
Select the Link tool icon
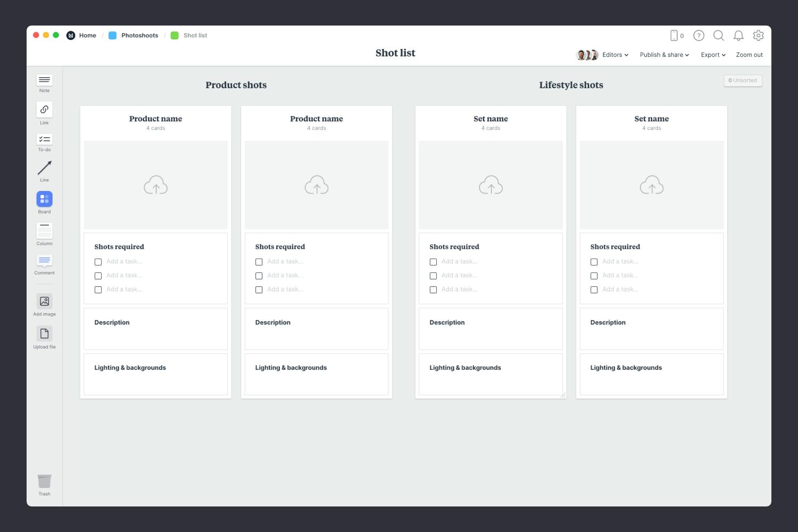click(44, 110)
